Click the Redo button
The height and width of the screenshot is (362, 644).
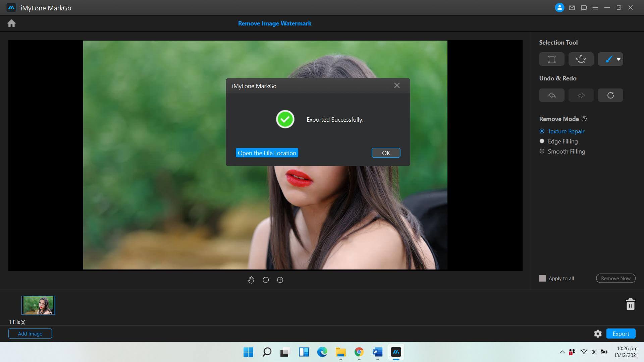pyautogui.click(x=581, y=95)
